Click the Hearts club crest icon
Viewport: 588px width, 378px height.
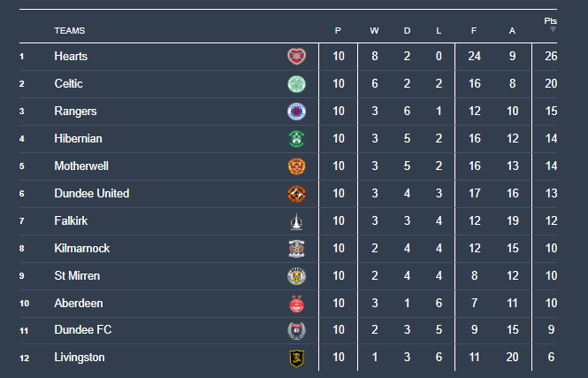pos(296,57)
